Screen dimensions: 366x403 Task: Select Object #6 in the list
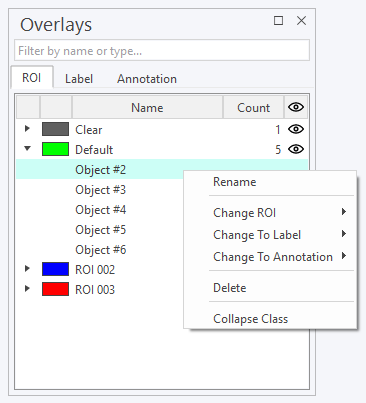click(x=101, y=249)
